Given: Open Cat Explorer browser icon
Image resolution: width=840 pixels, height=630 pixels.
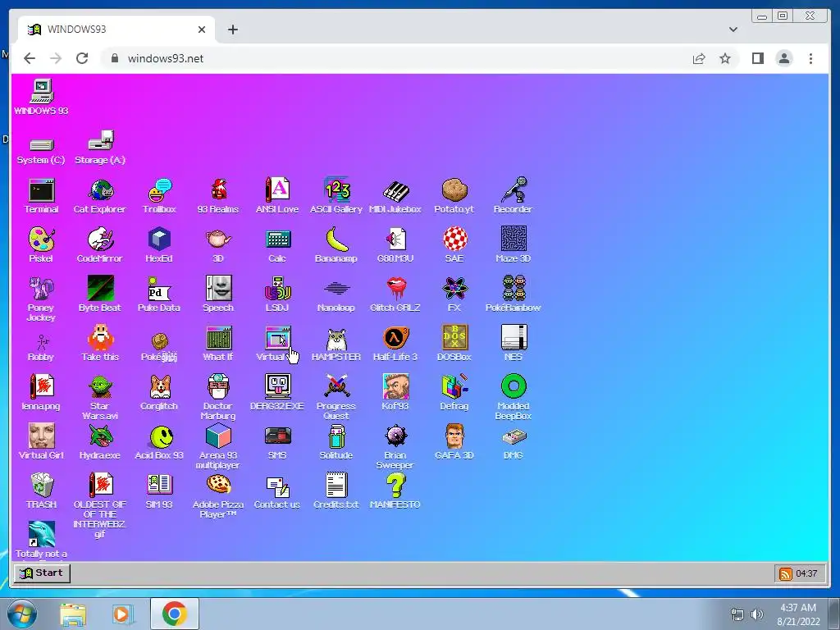Looking at the screenshot, I should pyautogui.click(x=101, y=190).
